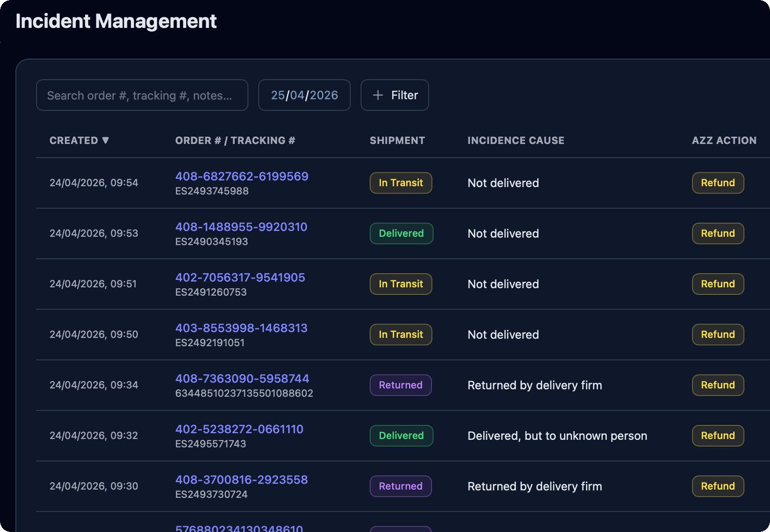Select tracking number ES2490345193
Image resolution: width=770 pixels, height=532 pixels.
click(x=212, y=242)
